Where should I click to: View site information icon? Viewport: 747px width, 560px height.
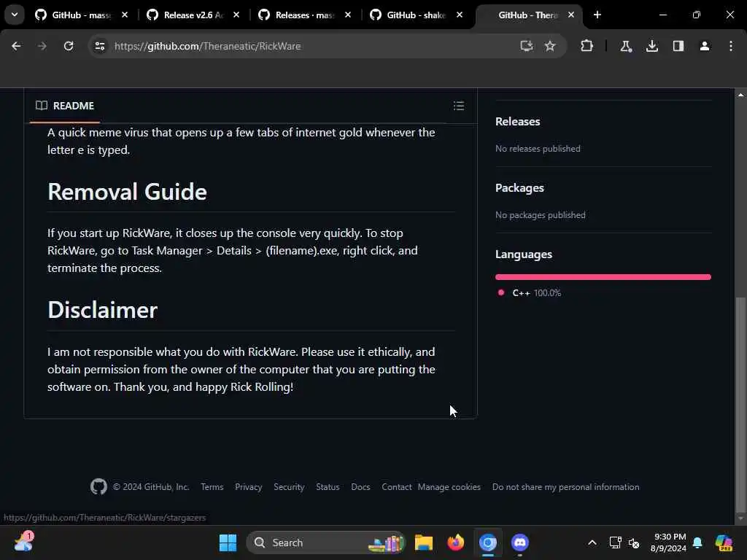pos(99,46)
